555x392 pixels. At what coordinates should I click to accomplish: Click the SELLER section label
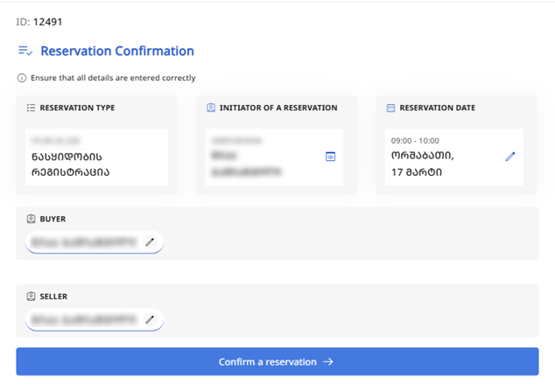[x=53, y=297]
